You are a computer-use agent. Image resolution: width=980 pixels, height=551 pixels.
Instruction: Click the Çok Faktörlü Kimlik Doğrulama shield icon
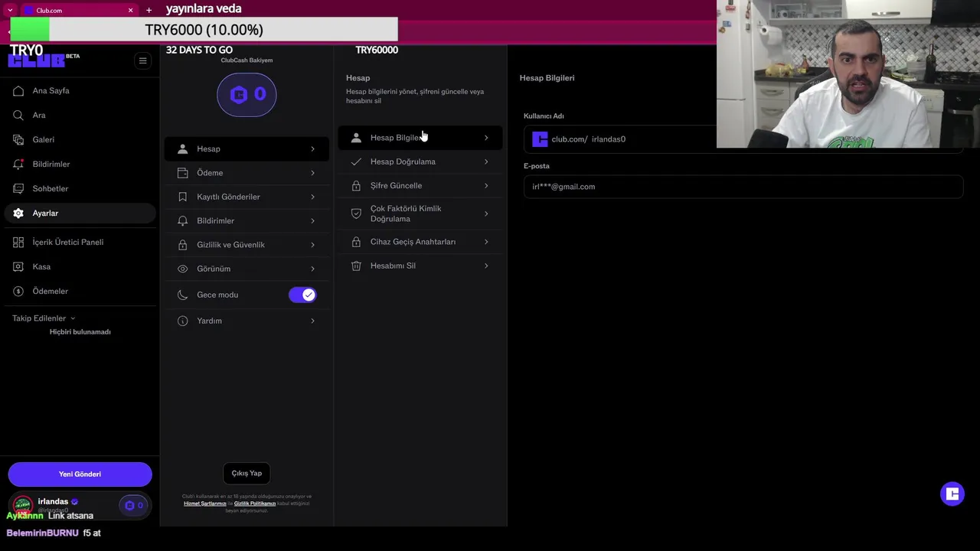click(356, 214)
